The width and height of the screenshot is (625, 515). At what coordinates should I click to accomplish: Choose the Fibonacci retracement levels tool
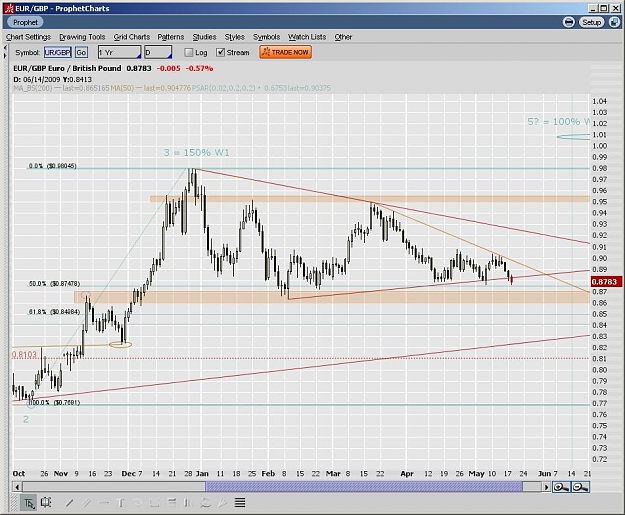172,503
